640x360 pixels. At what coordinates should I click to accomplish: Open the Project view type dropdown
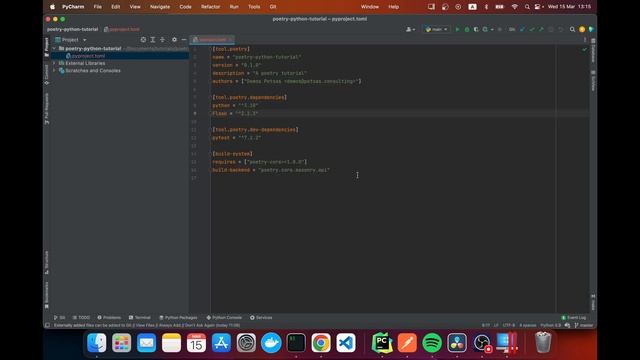click(x=71, y=40)
